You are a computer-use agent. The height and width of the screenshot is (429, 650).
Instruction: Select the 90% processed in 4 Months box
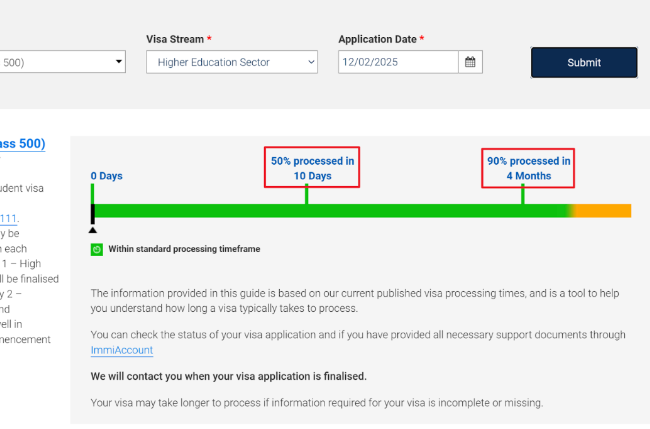pyautogui.click(x=528, y=168)
